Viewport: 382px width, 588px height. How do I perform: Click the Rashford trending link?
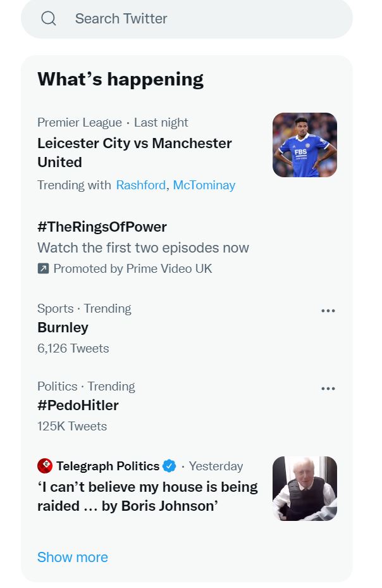[140, 185]
